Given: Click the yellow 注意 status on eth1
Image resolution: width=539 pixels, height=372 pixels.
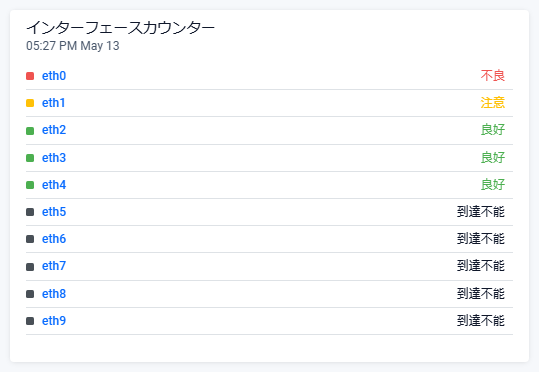Looking at the screenshot, I should (493, 103).
